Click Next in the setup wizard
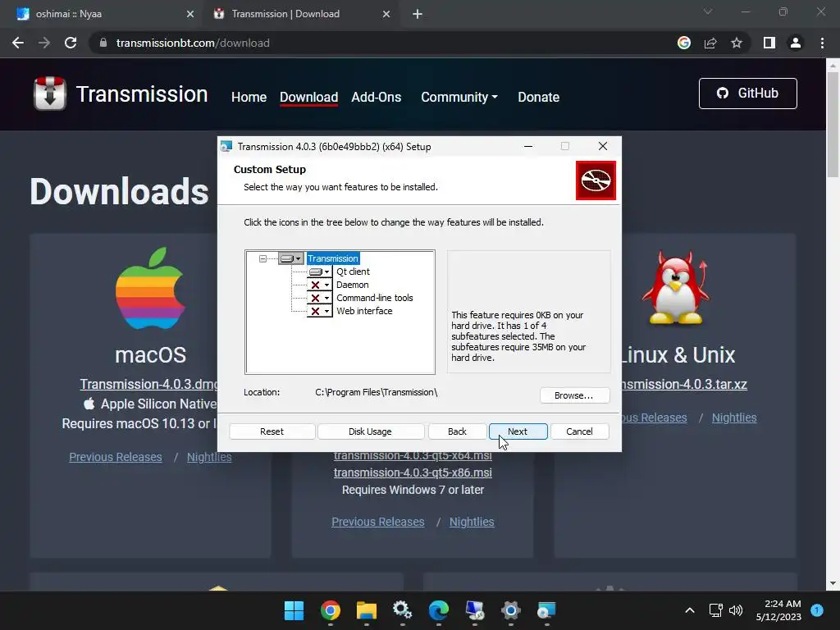This screenshot has height=630, width=840. coord(518,431)
